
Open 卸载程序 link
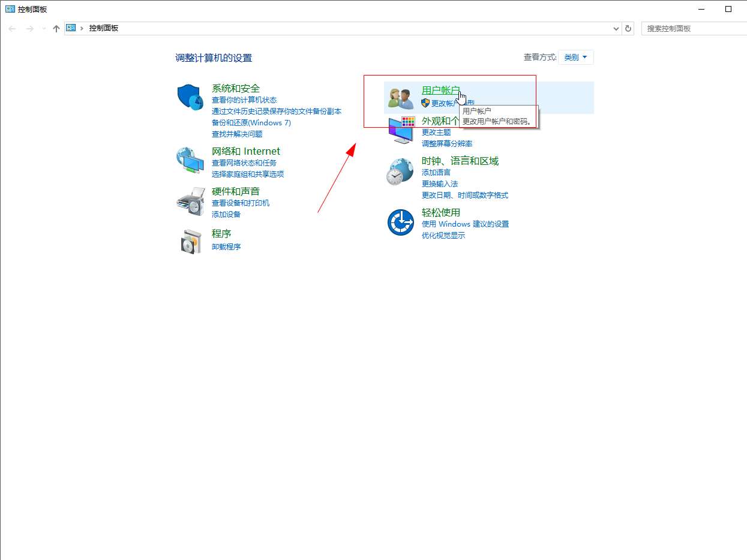pyautogui.click(x=226, y=247)
